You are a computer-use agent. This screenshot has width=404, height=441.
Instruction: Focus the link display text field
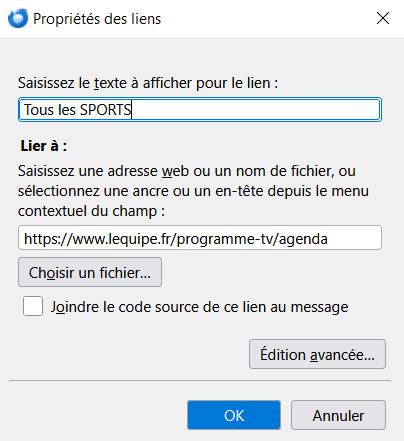(200, 110)
